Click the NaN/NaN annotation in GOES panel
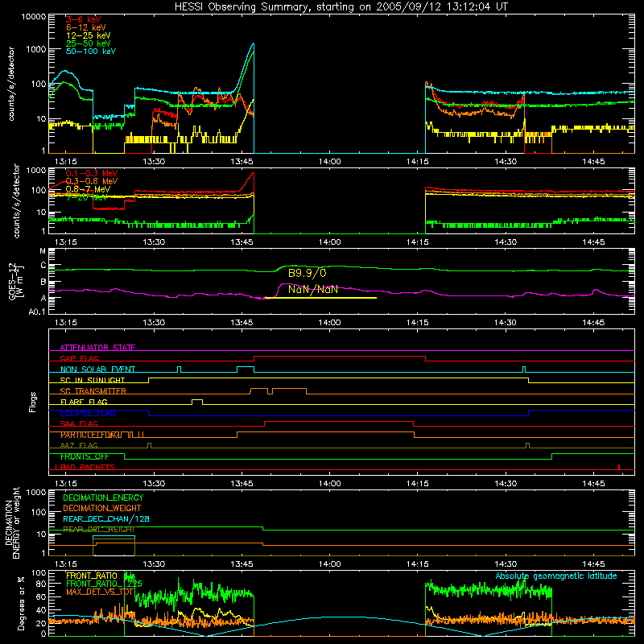This screenshot has width=644, height=644. [313, 289]
